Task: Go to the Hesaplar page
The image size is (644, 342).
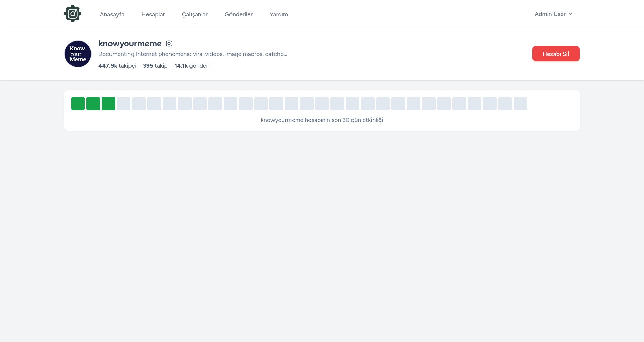Action: 153,14
